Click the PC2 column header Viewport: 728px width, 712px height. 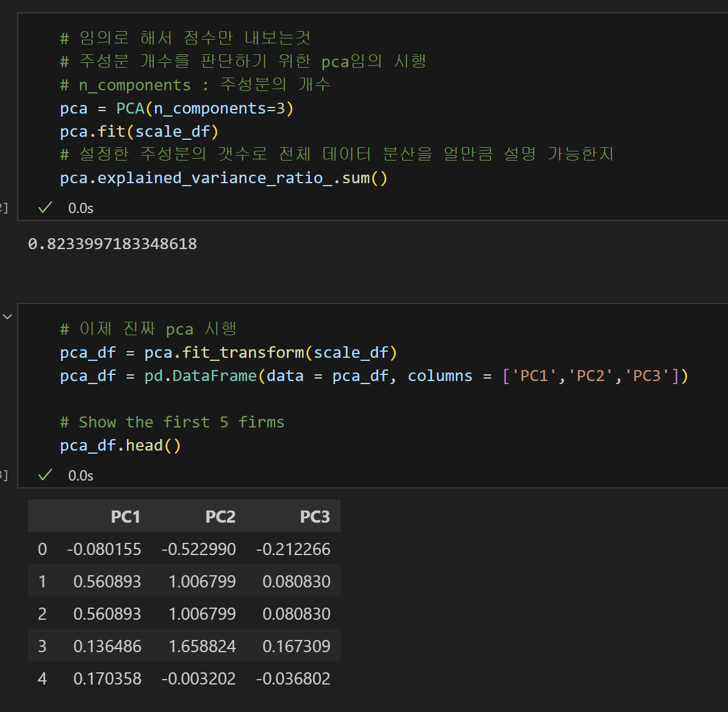tap(220, 517)
